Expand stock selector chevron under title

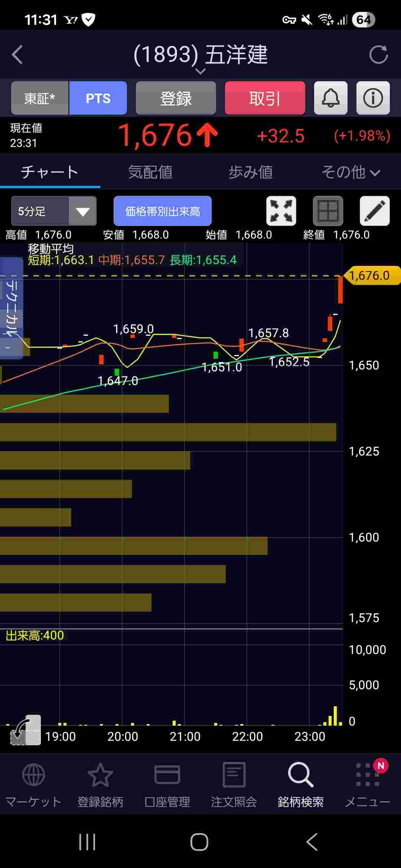point(200,71)
